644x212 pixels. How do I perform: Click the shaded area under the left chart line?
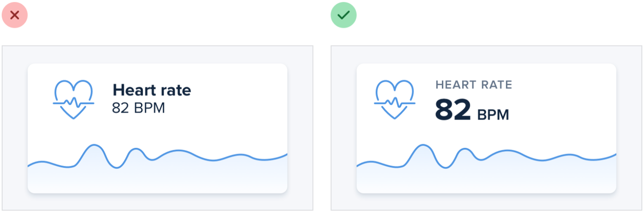pos(169,178)
